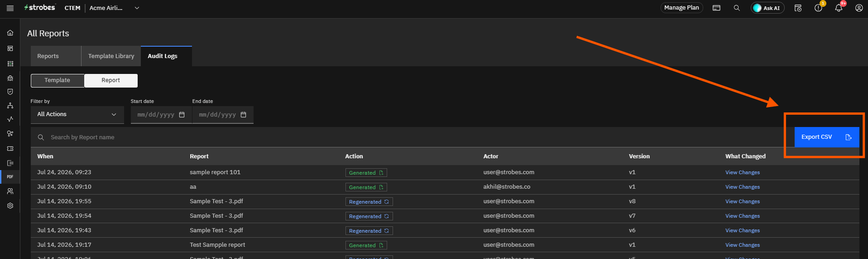The image size is (868, 259).
Task: View Changes for Sample Test v8 row
Action: point(743,201)
